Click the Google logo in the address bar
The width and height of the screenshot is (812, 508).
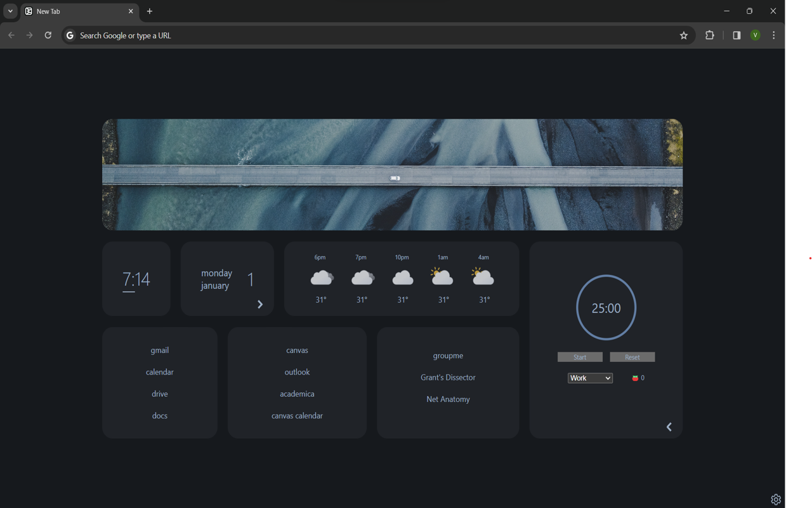point(70,35)
